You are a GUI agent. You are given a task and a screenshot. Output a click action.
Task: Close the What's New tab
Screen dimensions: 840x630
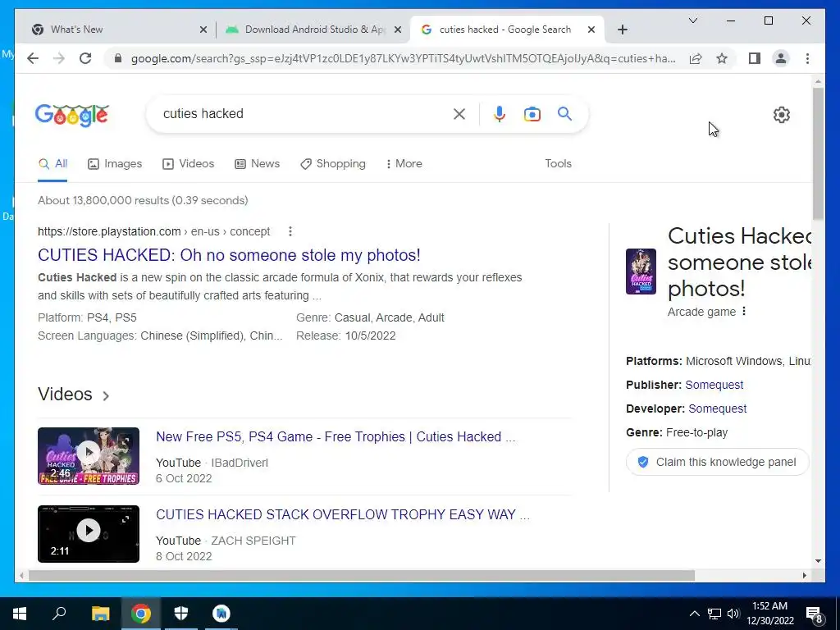(x=203, y=30)
